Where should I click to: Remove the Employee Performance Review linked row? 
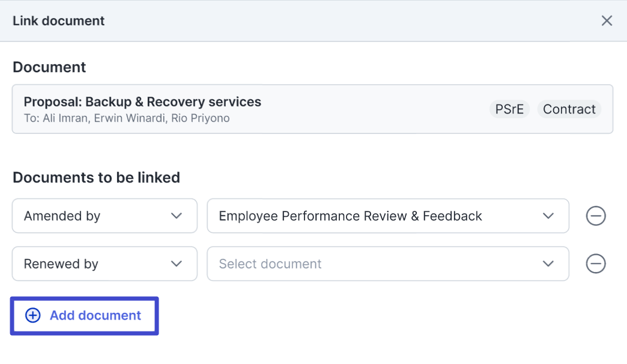595,216
